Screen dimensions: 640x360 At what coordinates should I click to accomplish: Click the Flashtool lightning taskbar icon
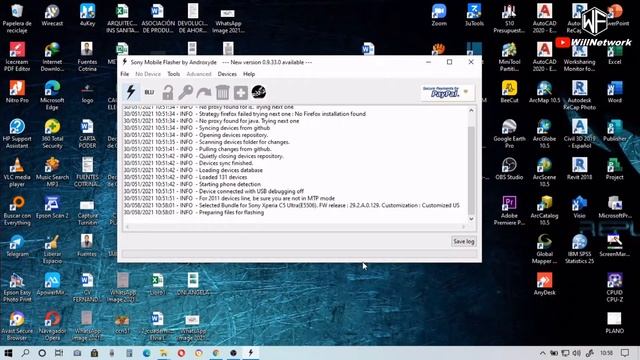pyautogui.click(x=251, y=353)
